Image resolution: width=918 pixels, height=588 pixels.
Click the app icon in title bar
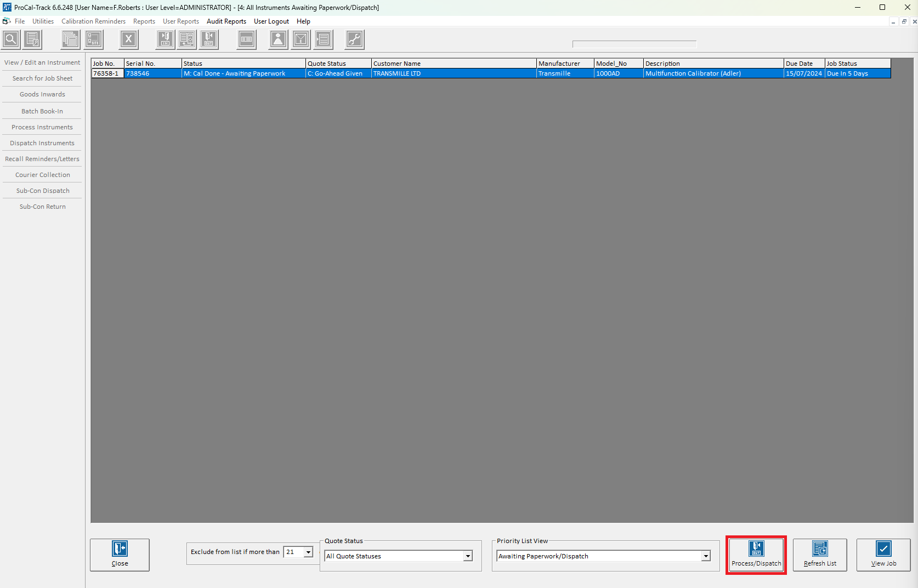[7, 7]
